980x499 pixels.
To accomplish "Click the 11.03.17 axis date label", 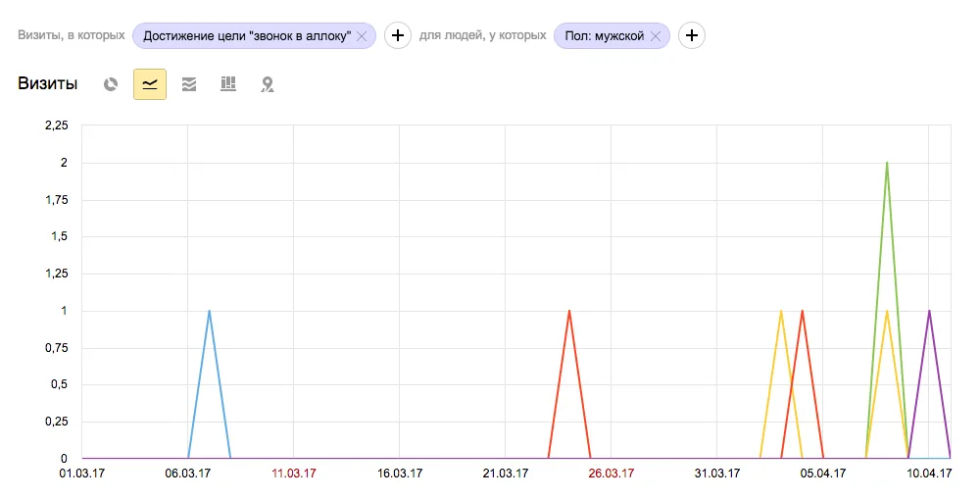I will (294, 474).
